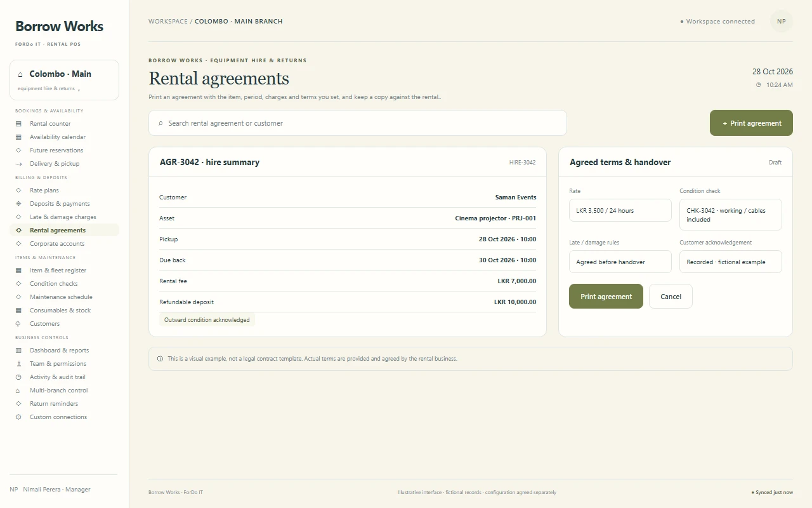Click the Late & damage charges icon
This screenshot has width=812, height=508.
tap(18, 217)
